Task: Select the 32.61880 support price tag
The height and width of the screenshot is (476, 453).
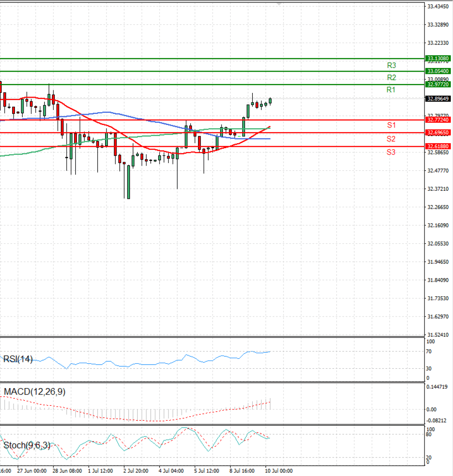Action: tap(438, 146)
